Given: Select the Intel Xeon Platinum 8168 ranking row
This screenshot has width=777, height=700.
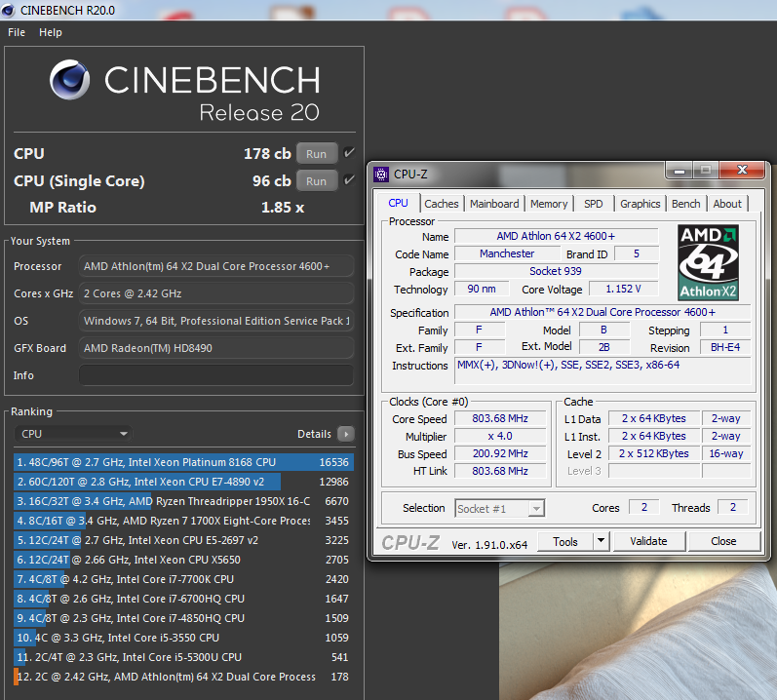Looking at the screenshot, I should (183, 462).
